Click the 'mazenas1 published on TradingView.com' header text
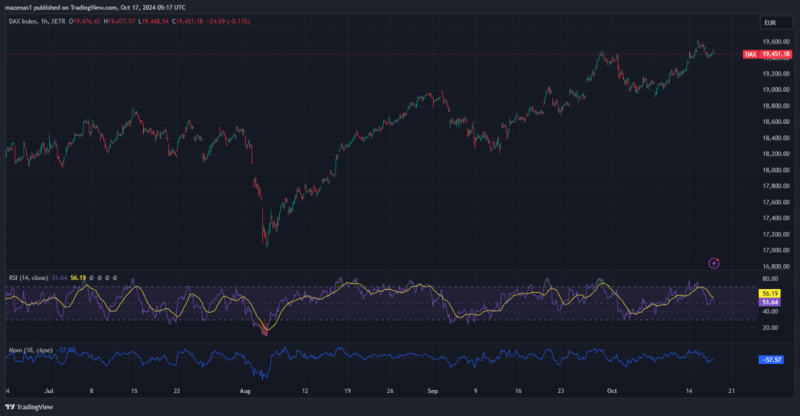The width and height of the screenshot is (800, 416). [60, 8]
